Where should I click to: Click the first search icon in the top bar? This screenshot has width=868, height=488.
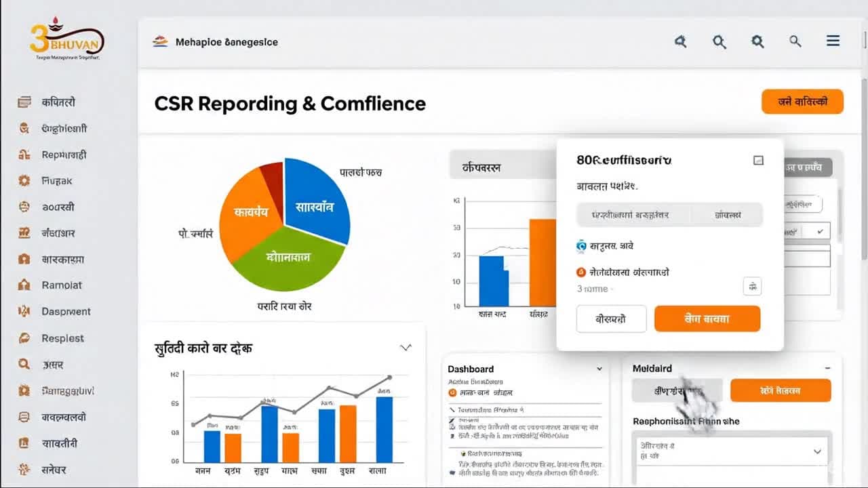[x=680, y=42]
